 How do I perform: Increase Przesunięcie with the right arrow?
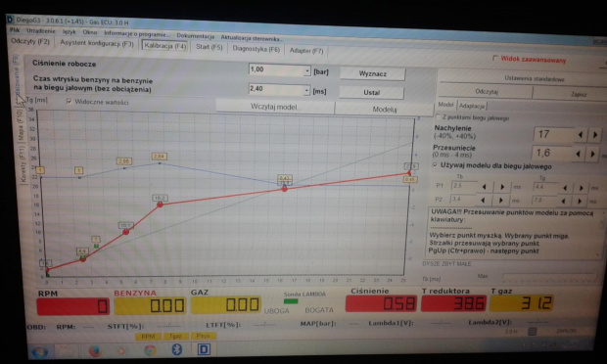[592, 154]
